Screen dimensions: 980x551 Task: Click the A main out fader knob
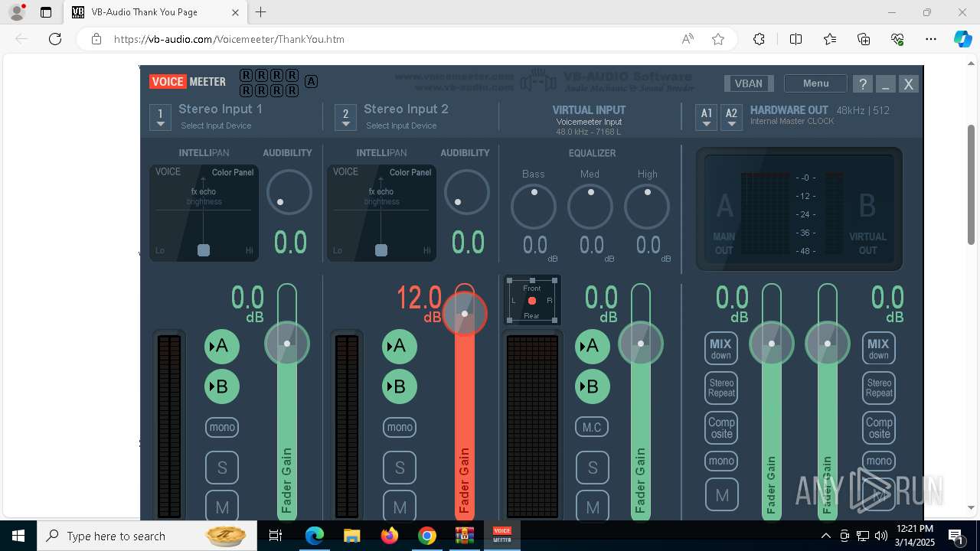(772, 344)
